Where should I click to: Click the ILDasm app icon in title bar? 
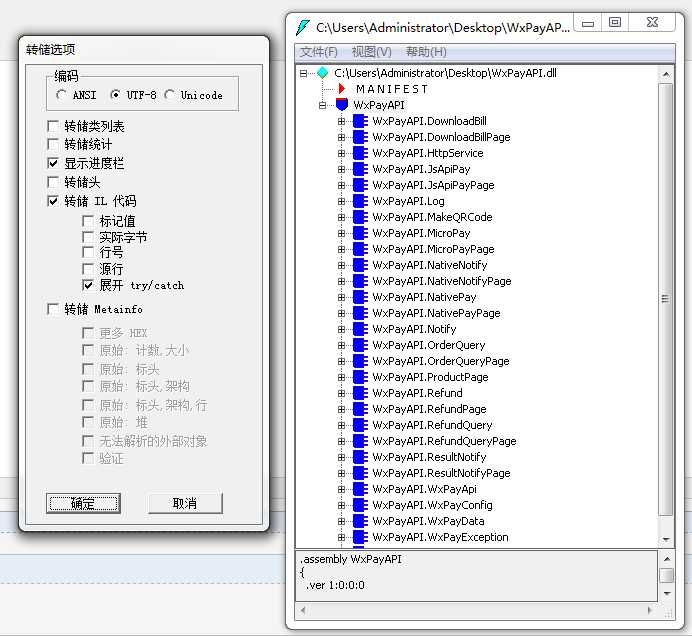[303, 27]
